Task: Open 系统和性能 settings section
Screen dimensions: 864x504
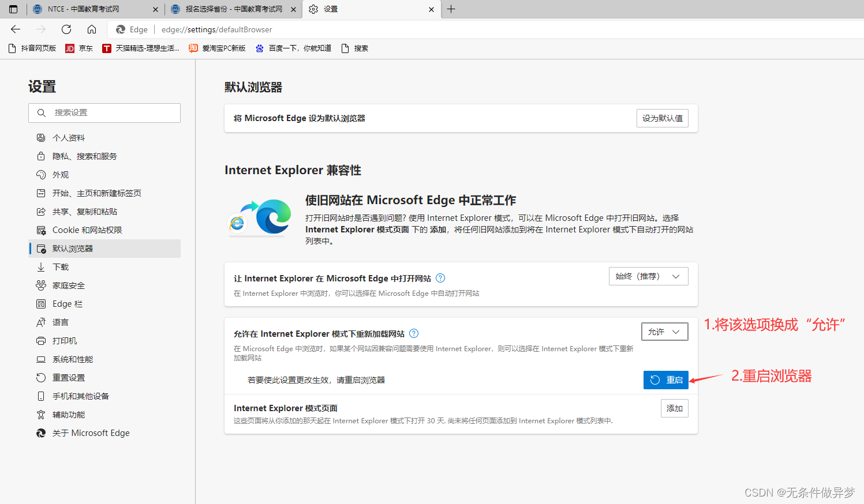Action: pos(104,359)
